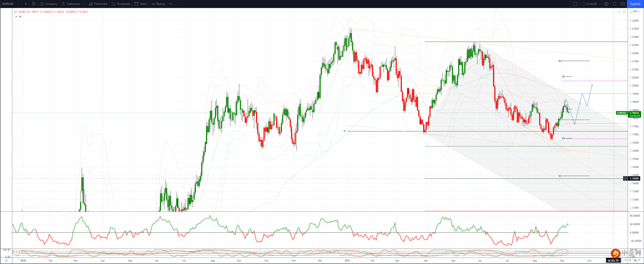Open the USD currency dropdown

pos(636,11)
